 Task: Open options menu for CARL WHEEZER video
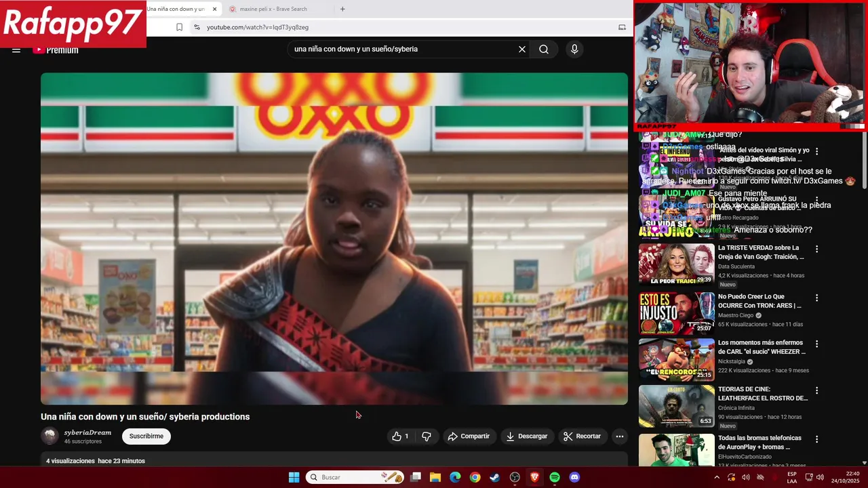click(x=816, y=344)
